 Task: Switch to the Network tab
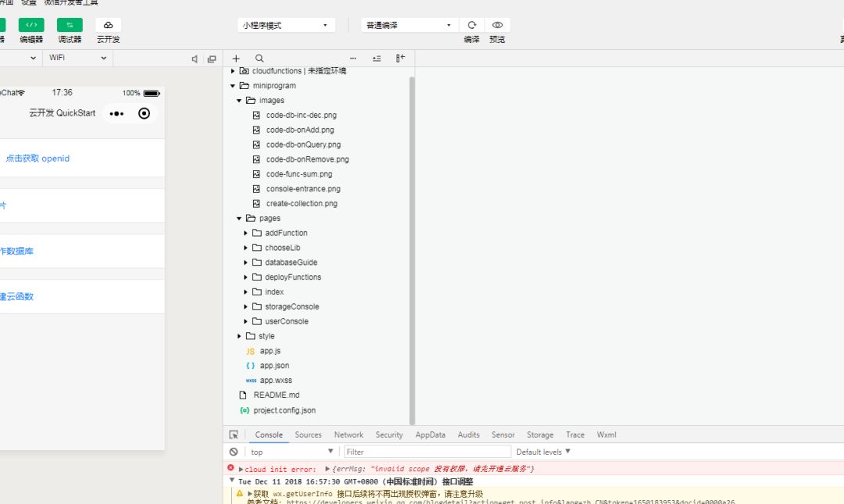tap(349, 434)
